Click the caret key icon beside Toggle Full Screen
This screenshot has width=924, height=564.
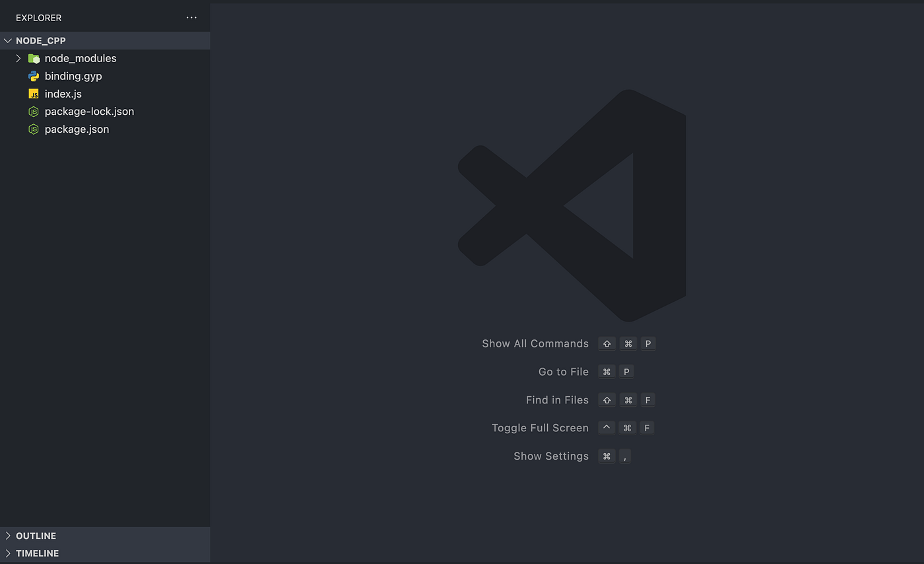click(x=606, y=427)
